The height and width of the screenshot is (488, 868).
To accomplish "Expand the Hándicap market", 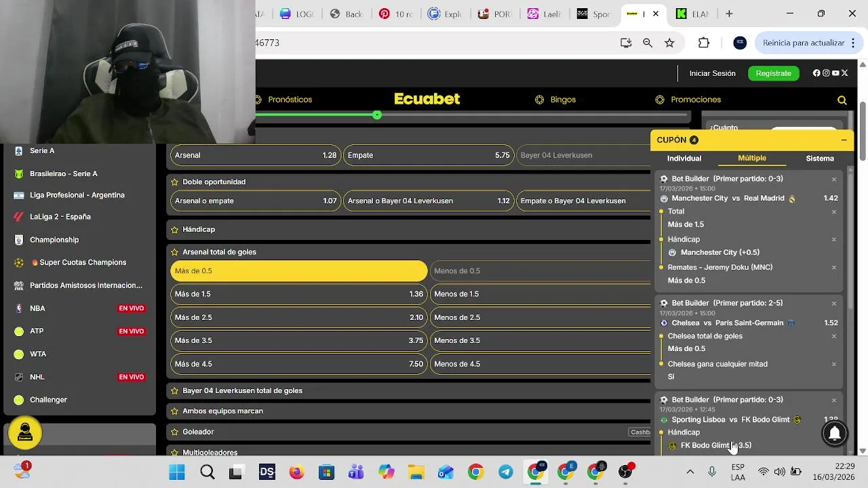I will pos(408,229).
